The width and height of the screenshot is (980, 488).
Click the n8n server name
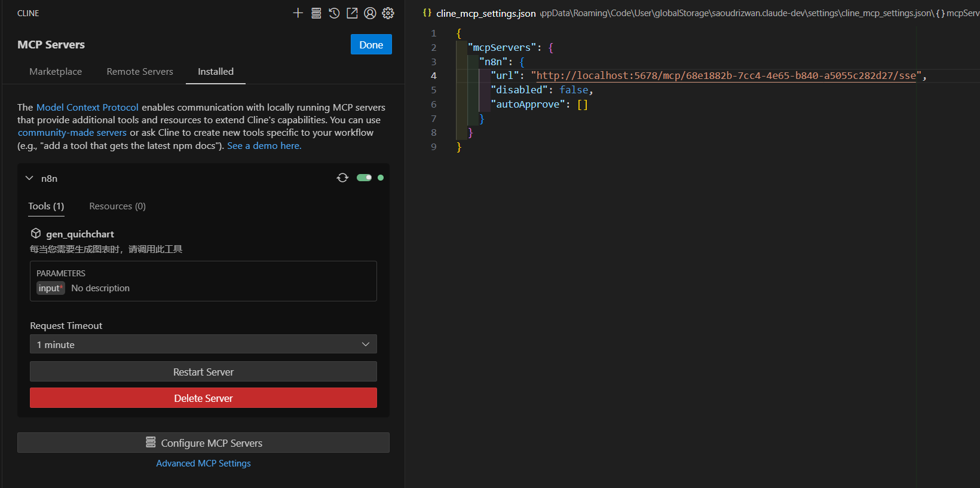49,178
